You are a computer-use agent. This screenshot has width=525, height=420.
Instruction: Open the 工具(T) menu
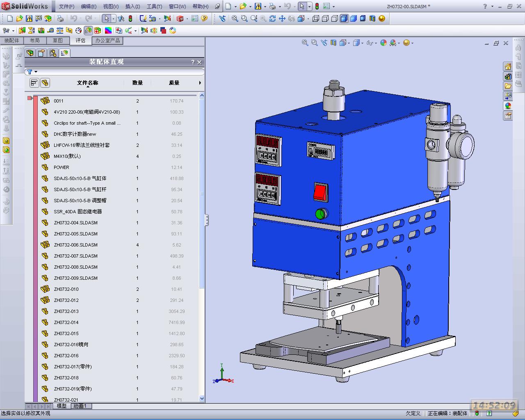click(x=154, y=7)
